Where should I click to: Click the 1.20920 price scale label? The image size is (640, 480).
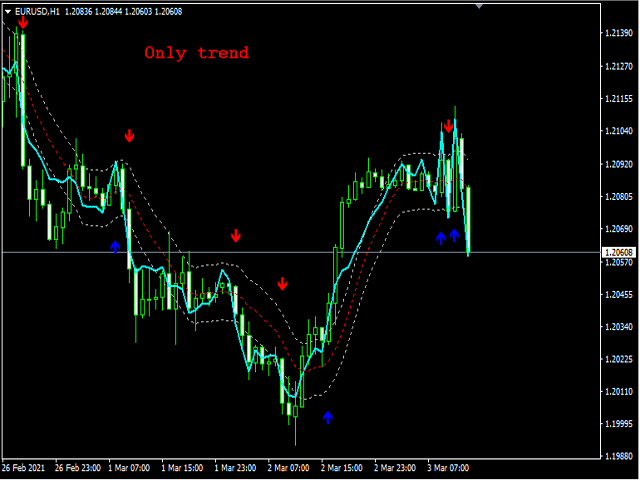(619, 164)
